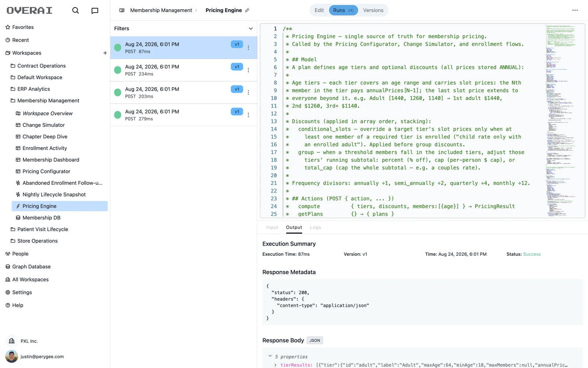588x368 pixels.
Task: Click the user avatar photo
Action: click(x=11, y=356)
